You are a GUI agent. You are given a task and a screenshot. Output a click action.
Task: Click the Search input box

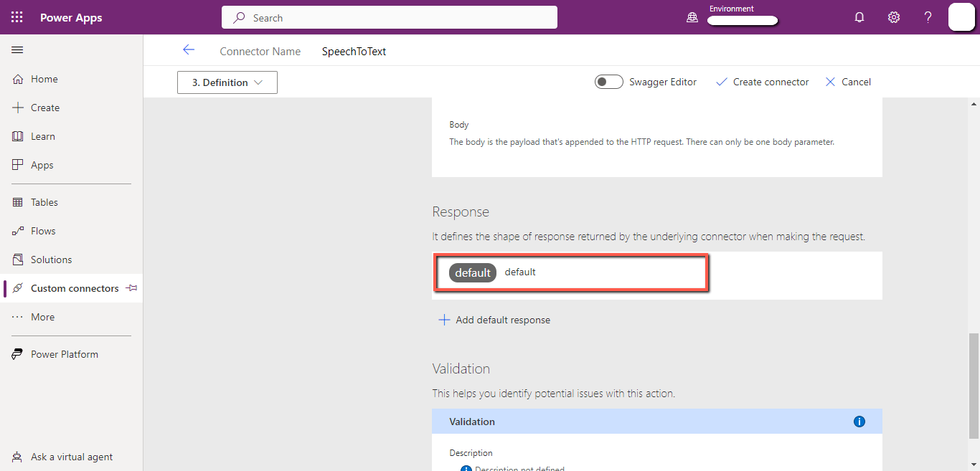(390, 17)
